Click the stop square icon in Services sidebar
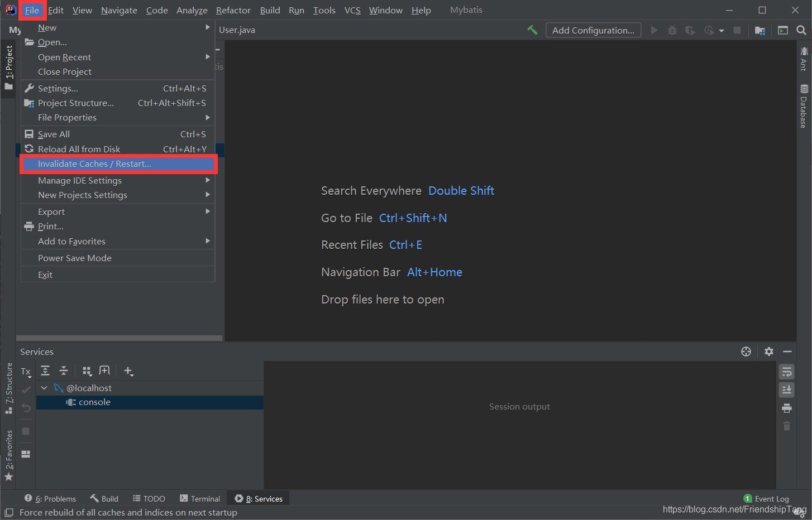This screenshot has height=520, width=812. (x=26, y=431)
